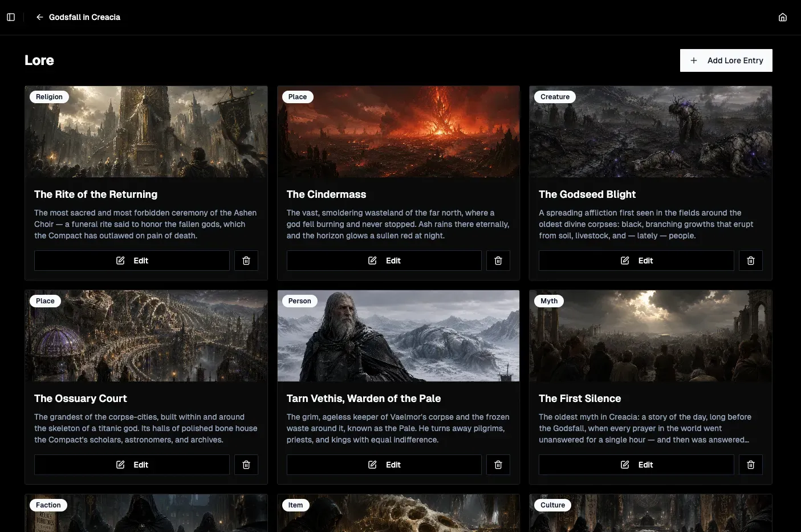Select the title The Godseed Blight

[587, 194]
